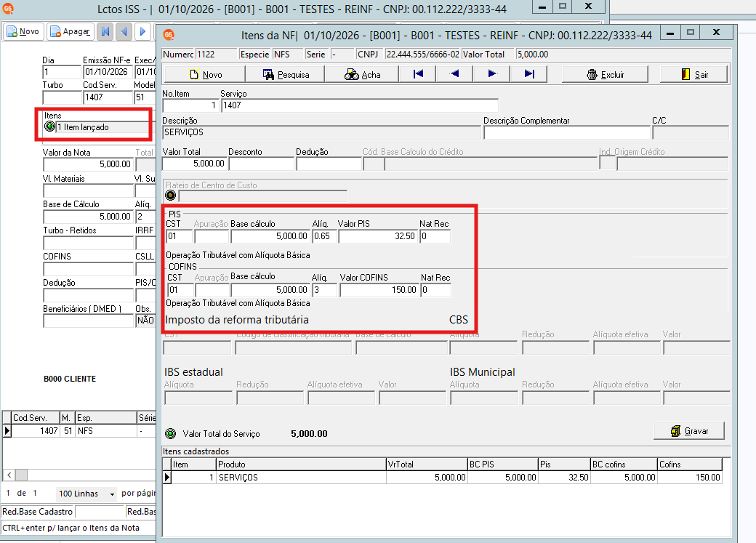Jump to last item record
Image resolution: width=756 pixels, height=543 pixels.
(x=529, y=74)
